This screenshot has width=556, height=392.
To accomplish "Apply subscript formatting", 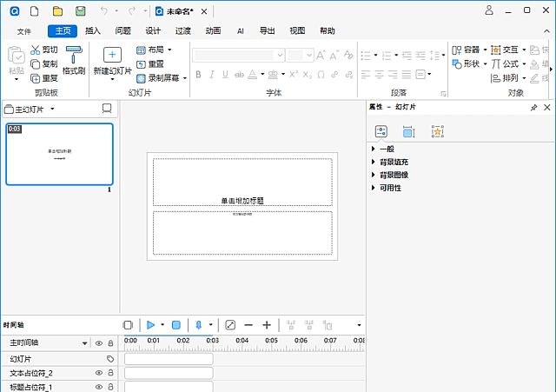I will point(307,75).
